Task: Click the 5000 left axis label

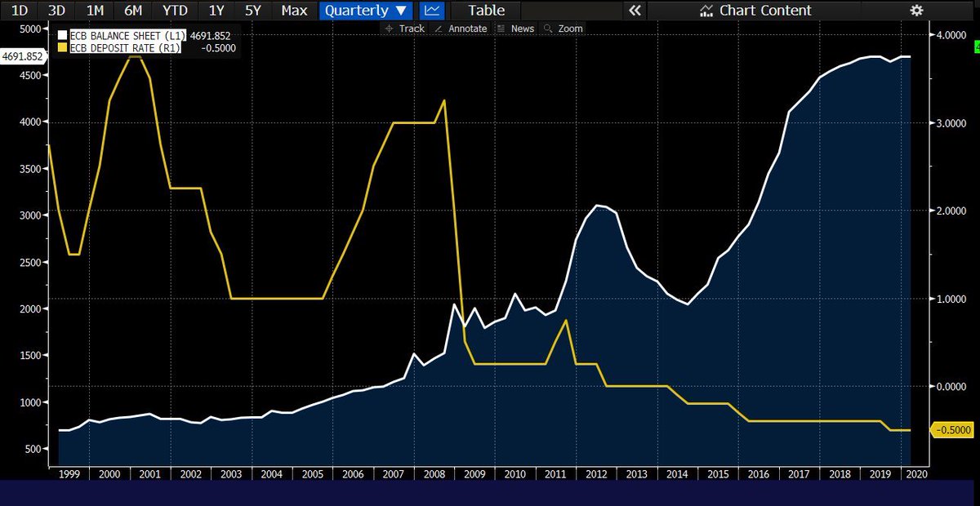Action: click(29, 29)
